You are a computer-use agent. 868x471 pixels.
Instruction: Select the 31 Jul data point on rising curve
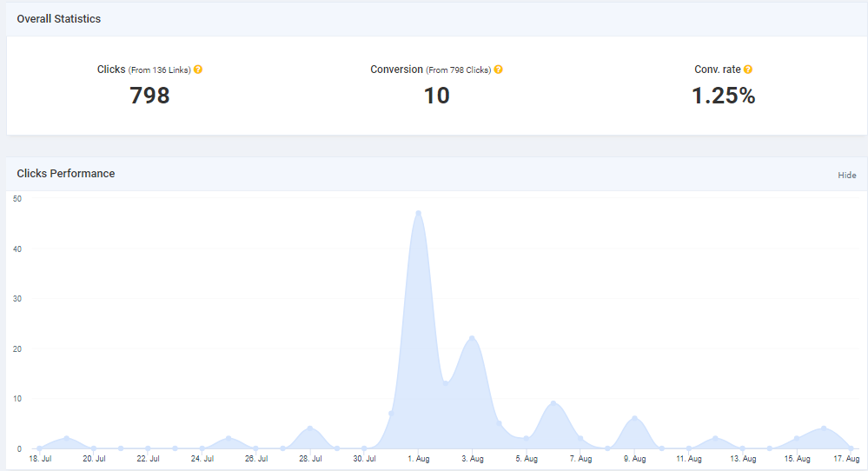point(391,413)
